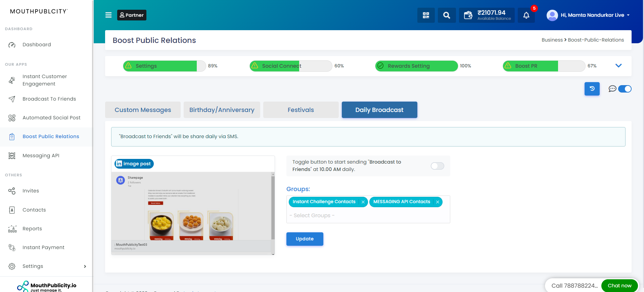Viewport: 644px width, 292px height.
Task: Click the Partner button
Action: pyautogui.click(x=132, y=15)
